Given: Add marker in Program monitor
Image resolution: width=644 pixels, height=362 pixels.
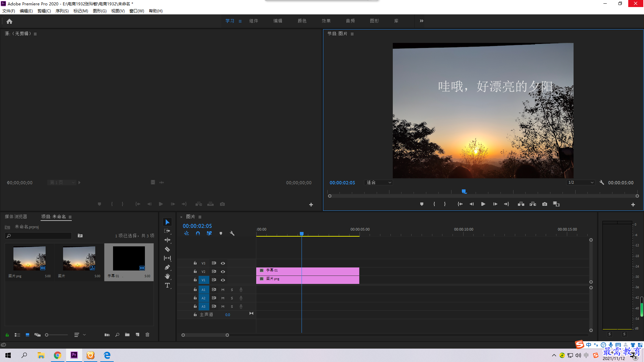Looking at the screenshot, I should tap(422, 204).
